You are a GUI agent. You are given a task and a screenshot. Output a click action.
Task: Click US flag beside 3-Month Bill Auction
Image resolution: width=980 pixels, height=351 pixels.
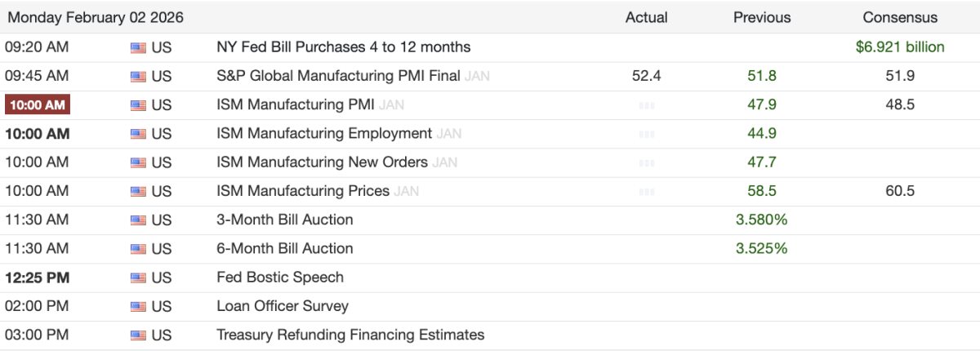137,220
